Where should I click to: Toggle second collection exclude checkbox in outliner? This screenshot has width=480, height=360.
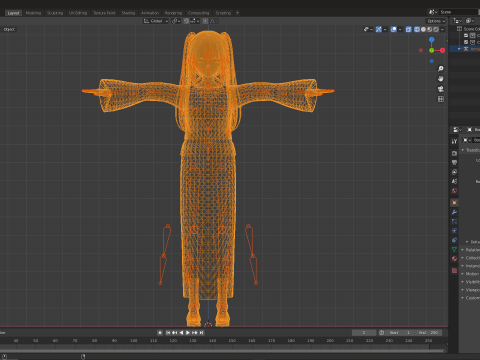466,42
